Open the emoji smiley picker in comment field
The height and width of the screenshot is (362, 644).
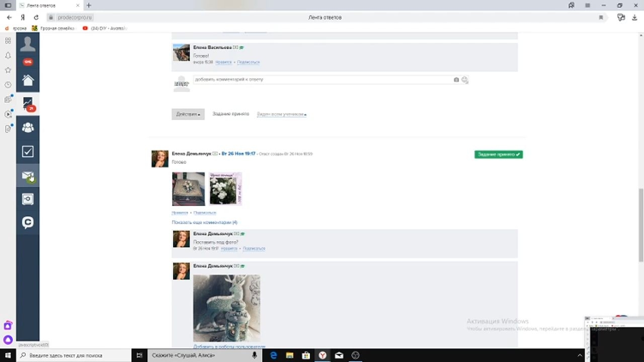pyautogui.click(x=464, y=79)
